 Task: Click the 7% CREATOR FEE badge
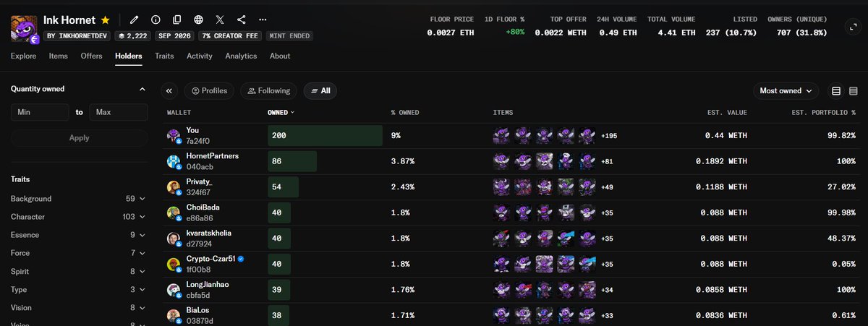[x=231, y=35]
